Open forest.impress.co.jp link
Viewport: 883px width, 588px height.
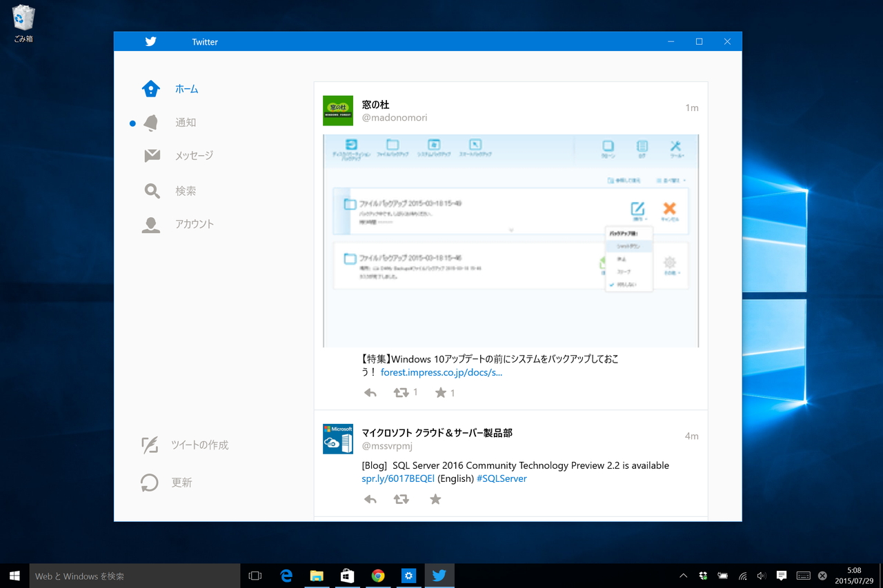[x=441, y=372]
